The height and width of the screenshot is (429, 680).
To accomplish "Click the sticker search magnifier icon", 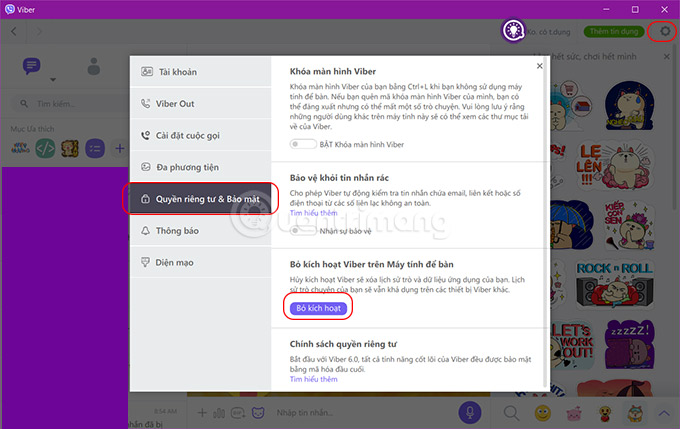I will (x=511, y=413).
